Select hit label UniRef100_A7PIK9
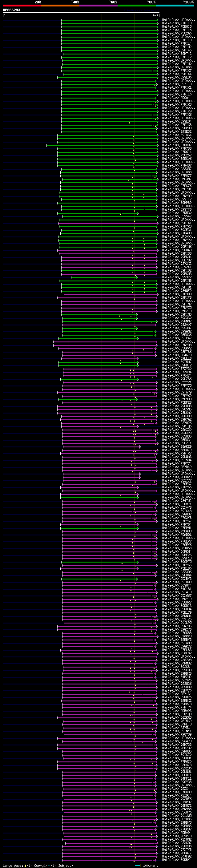Screen dimensions: 197x868 pyautogui.click(x=177, y=111)
